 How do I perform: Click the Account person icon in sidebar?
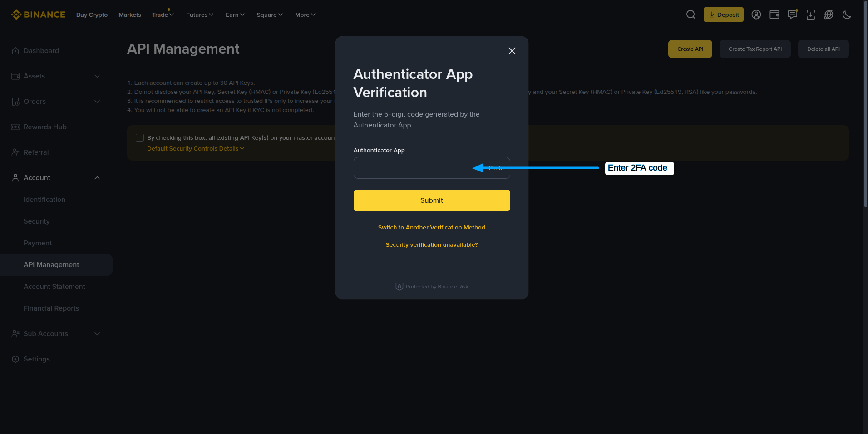point(15,178)
